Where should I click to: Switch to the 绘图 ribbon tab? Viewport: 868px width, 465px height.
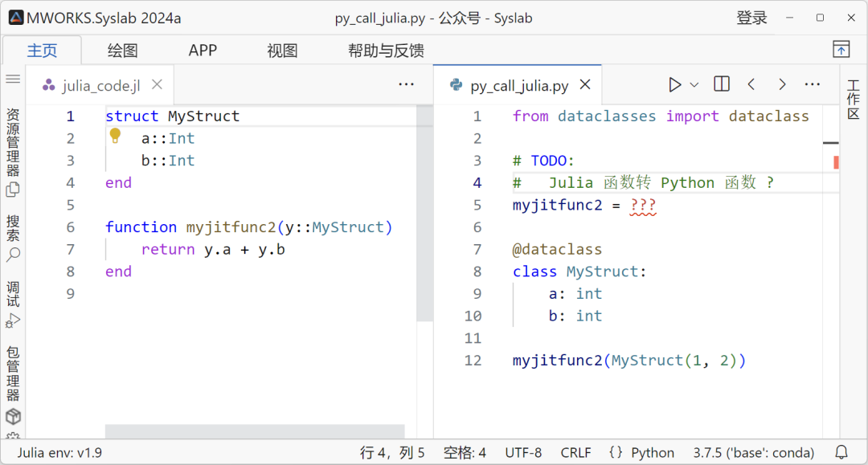click(122, 50)
